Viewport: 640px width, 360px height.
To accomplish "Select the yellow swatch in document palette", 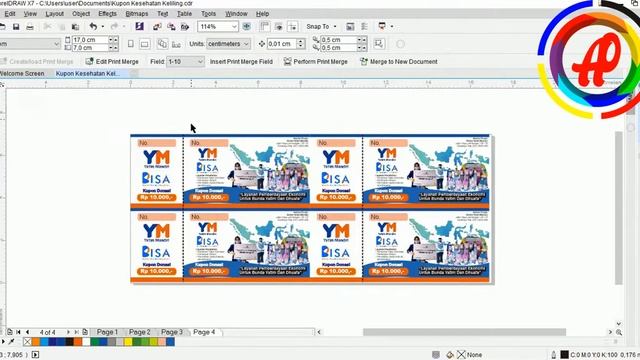I will point(128,342).
